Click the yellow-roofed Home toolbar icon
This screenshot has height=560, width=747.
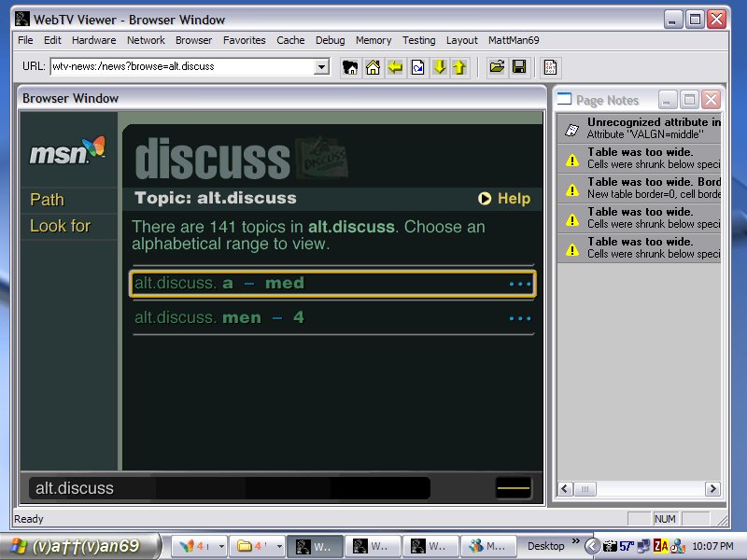point(373,67)
